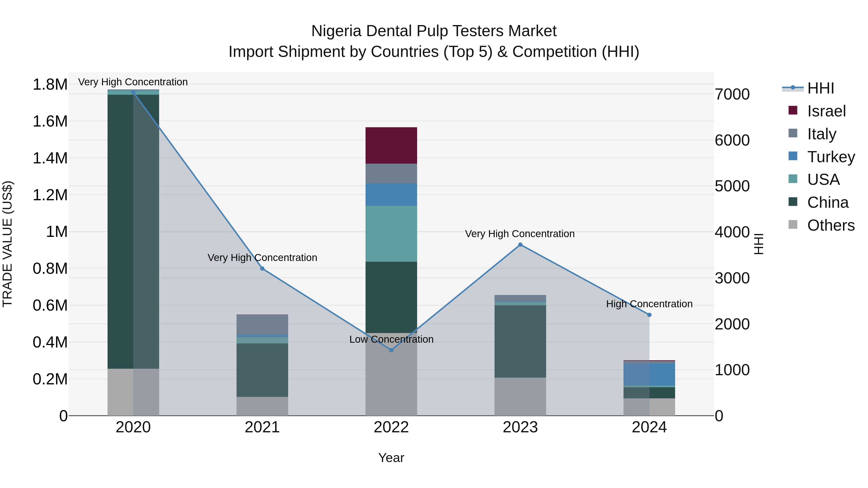Toggle the USA legend entry label

coord(823,179)
